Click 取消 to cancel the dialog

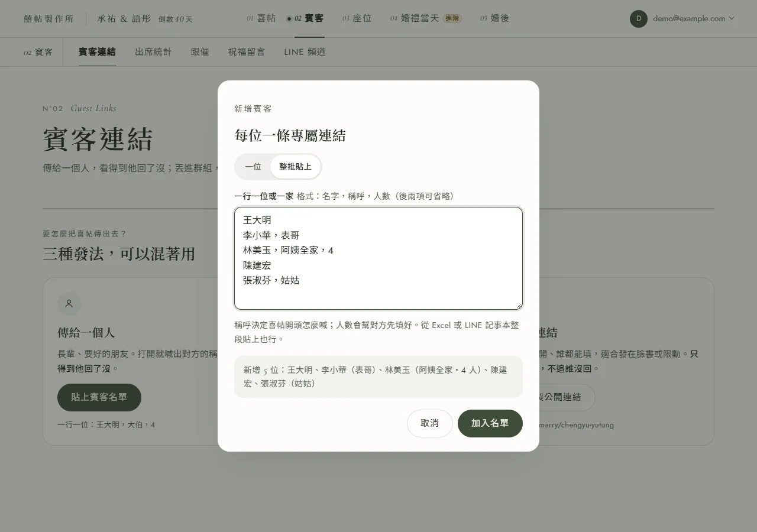point(430,423)
